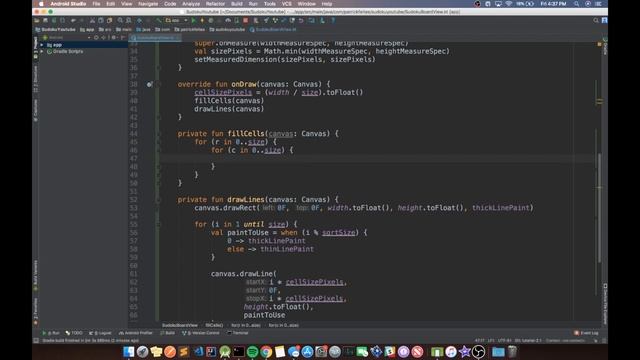Click the Find magnifier icon in toolbar
Screen dimensions: 640x360
[x=120, y=20]
